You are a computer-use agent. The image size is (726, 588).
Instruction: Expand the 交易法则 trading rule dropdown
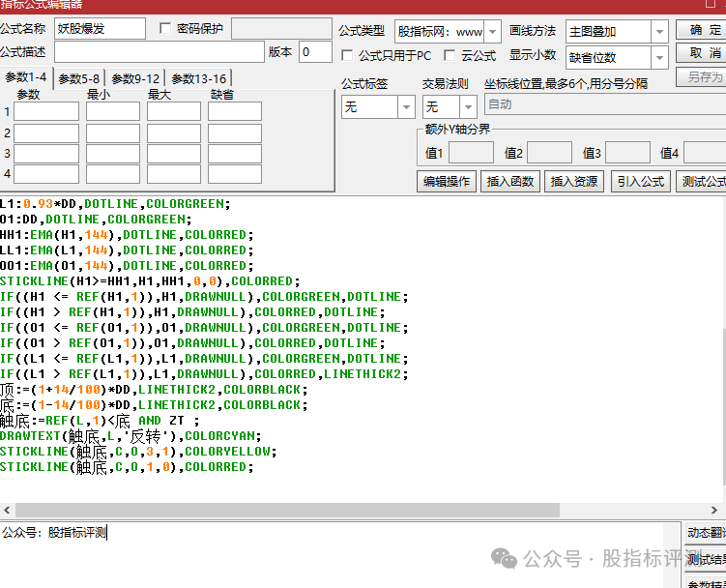tap(468, 107)
